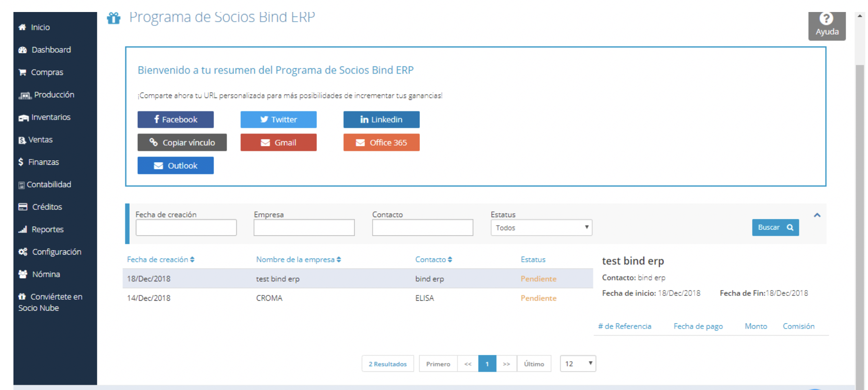Share through the Gmail button
The image size is (868, 390).
coord(278,143)
